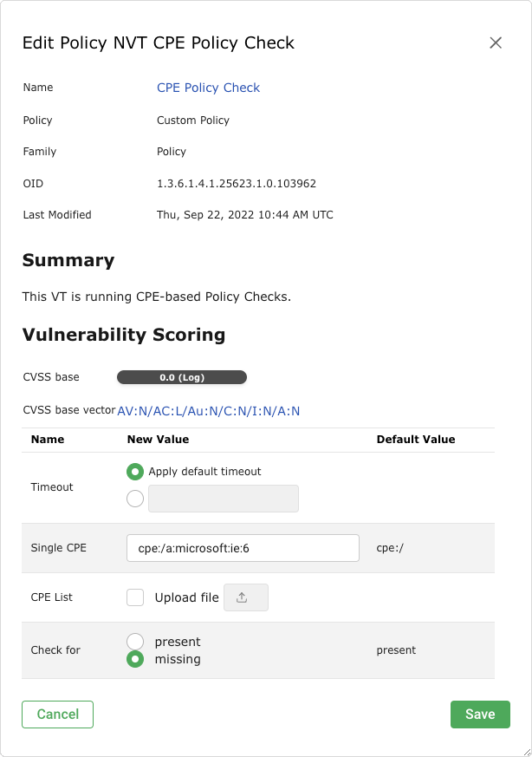Click the Single CPE text field
Image resolution: width=532 pixels, height=757 pixels.
tap(243, 548)
